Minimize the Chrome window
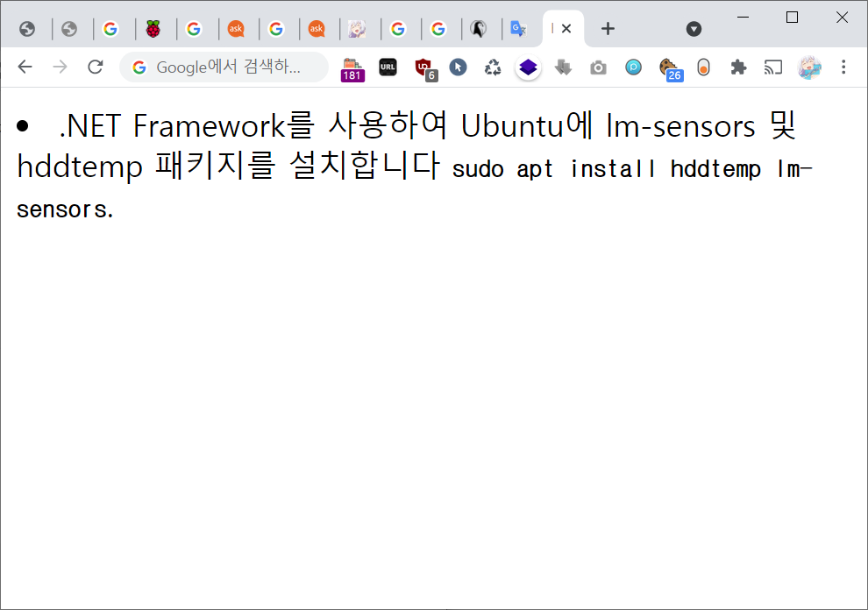868x610 pixels. point(743,18)
